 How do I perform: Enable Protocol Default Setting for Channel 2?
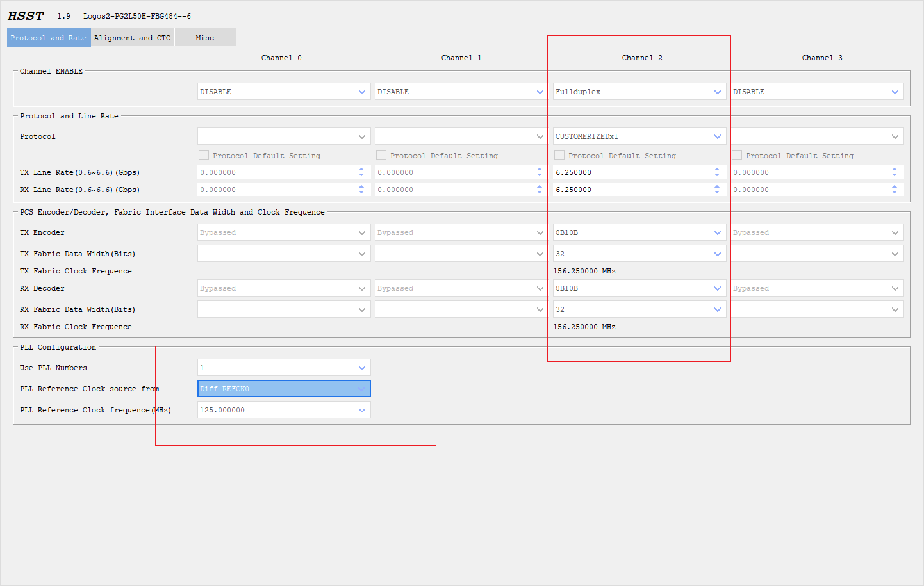tap(559, 155)
